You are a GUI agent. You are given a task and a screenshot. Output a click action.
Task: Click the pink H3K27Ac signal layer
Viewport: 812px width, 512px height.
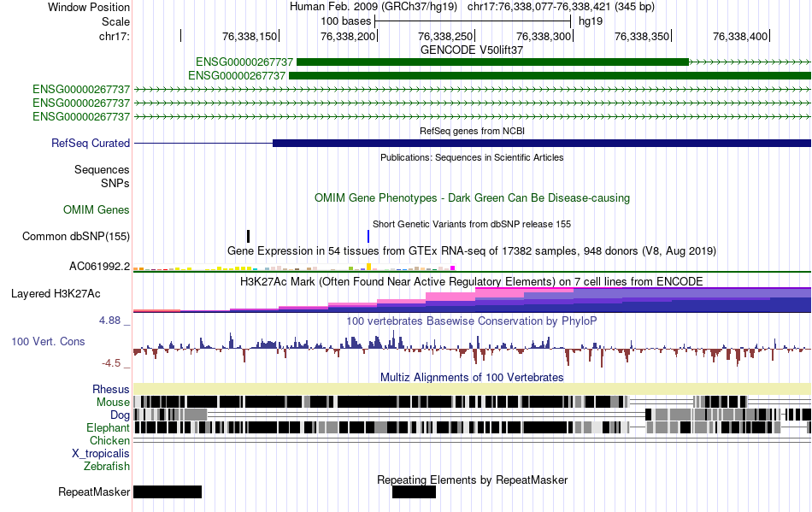524,292
